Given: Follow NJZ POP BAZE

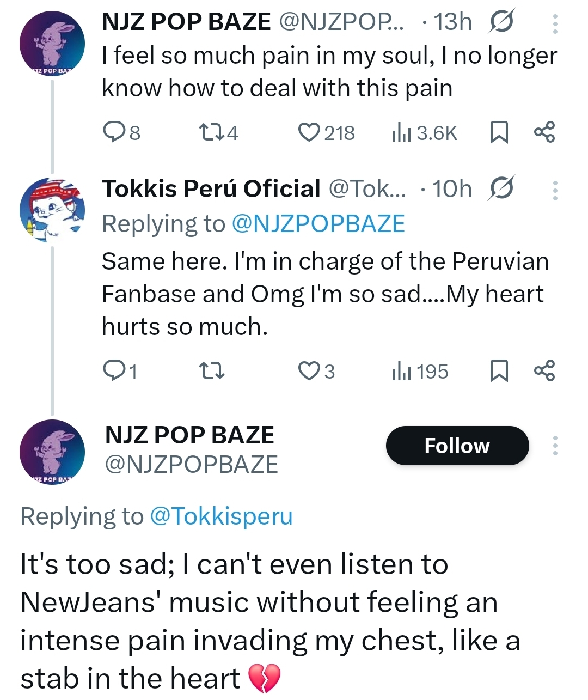Looking at the screenshot, I should [x=457, y=446].
